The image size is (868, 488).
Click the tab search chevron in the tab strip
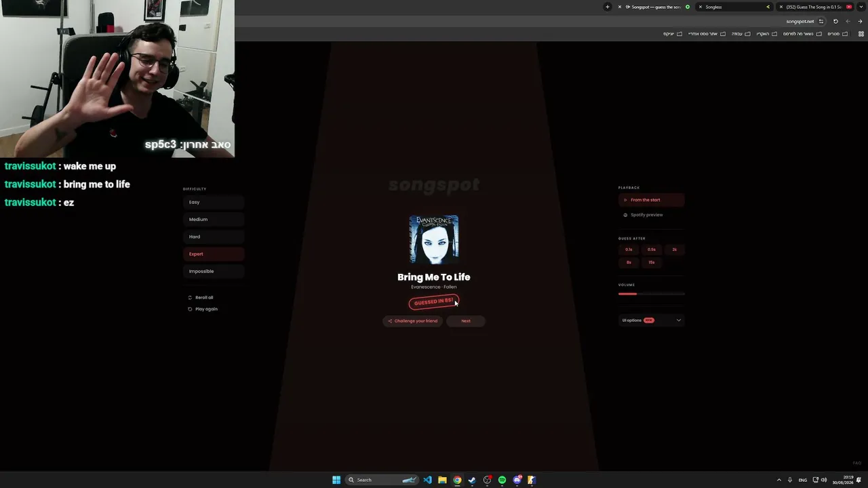pos(860,7)
